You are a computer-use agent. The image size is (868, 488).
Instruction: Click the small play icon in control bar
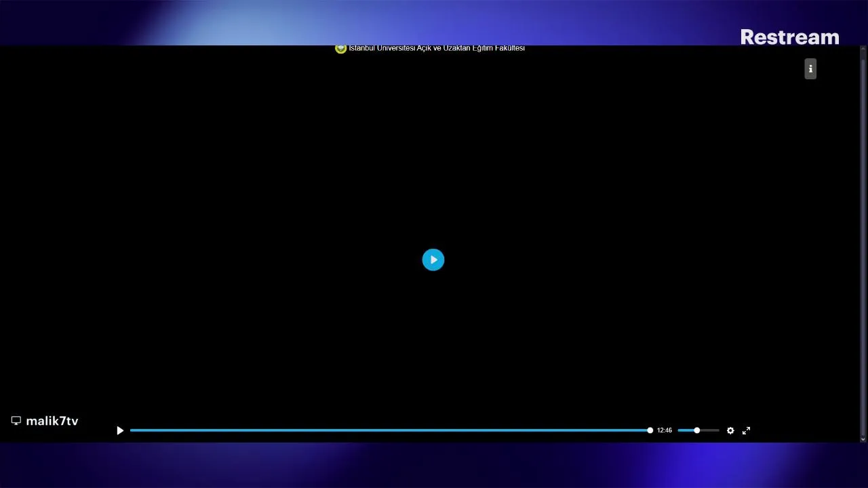(120, 430)
